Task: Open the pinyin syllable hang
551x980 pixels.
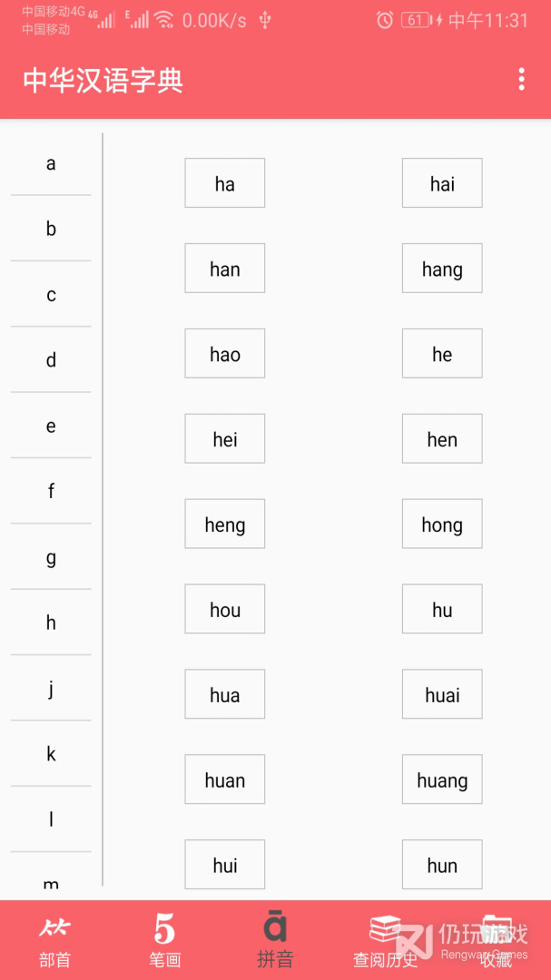Action: [x=442, y=268]
